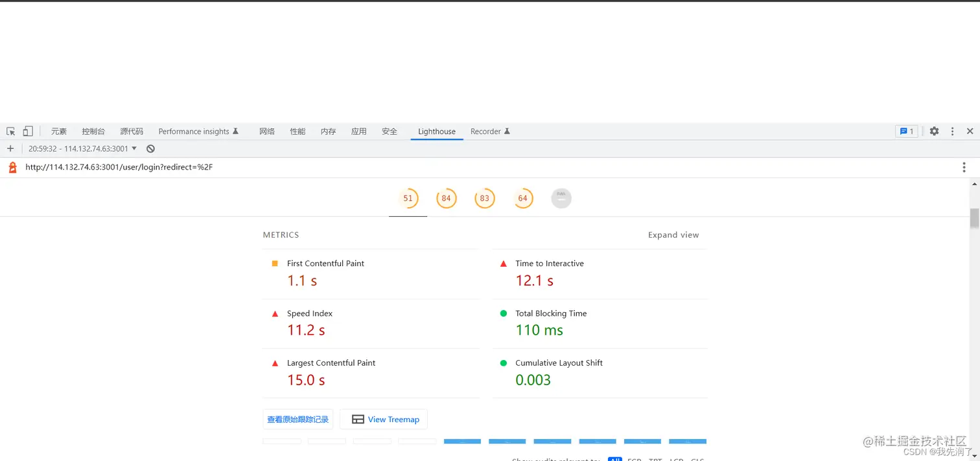This screenshot has height=461, width=980.
Task: Activate the inspect element picker icon
Action: click(11, 131)
